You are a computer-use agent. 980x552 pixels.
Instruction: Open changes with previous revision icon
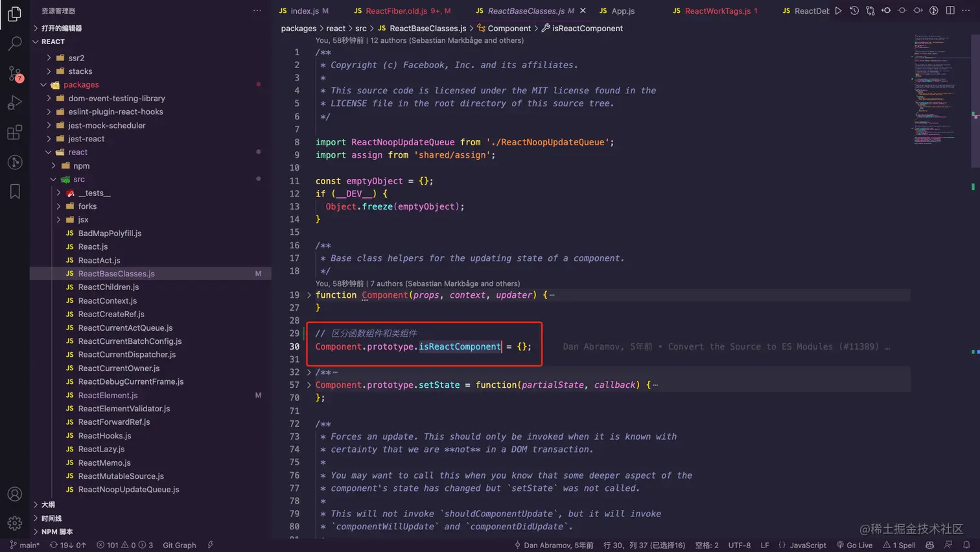[x=886, y=10]
